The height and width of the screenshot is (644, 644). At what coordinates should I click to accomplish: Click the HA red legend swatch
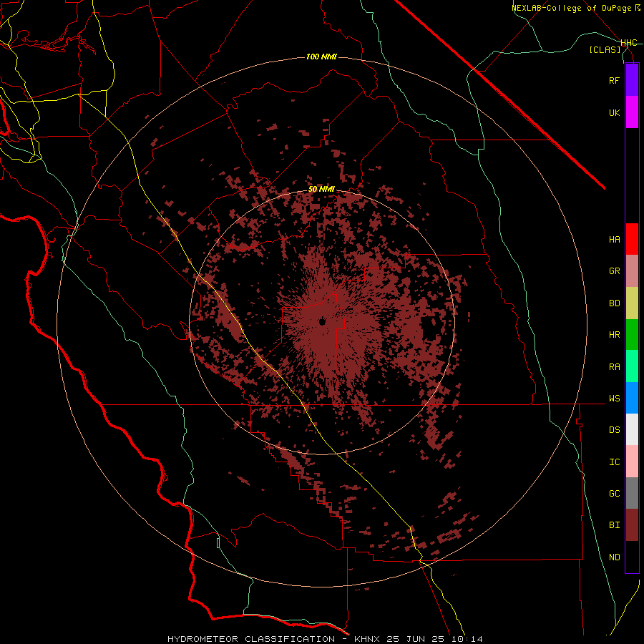[632, 239]
